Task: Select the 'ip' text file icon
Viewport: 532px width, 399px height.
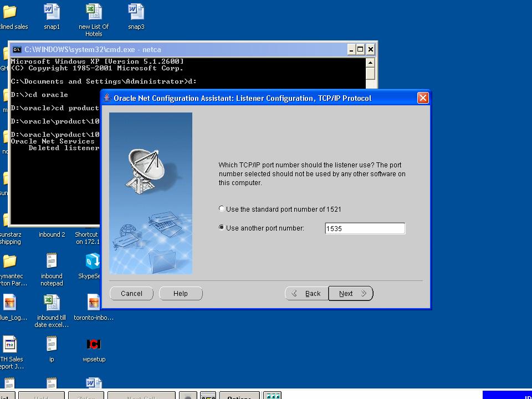Action: (52, 344)
